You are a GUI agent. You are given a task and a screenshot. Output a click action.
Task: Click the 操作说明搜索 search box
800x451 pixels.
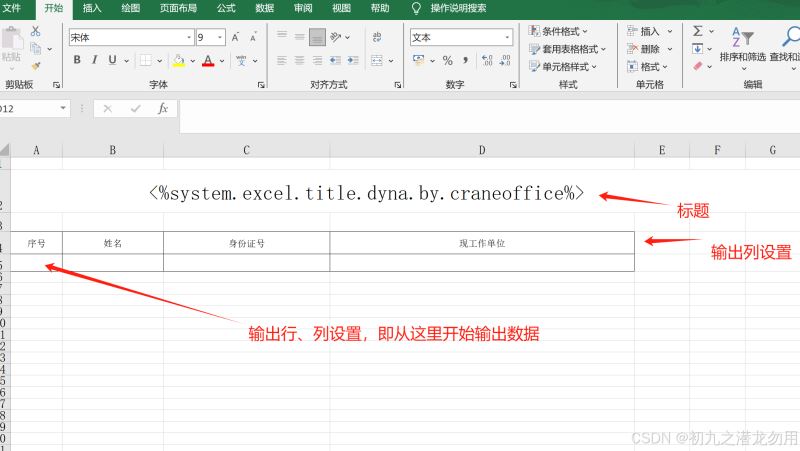(458, 8)
